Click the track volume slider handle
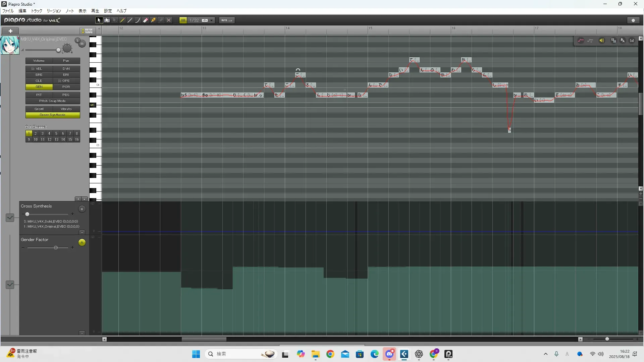This screenshot has height=362, width=644. (x=58, y=50)
